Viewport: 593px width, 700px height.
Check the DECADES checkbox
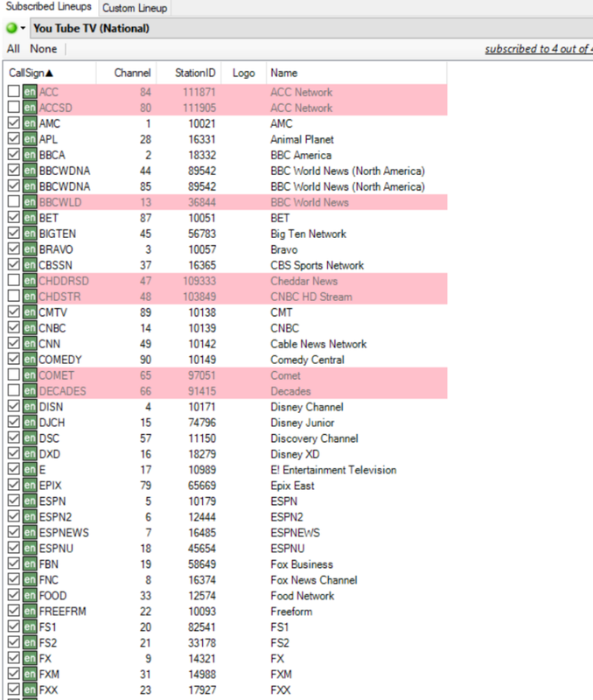point(14,390)
